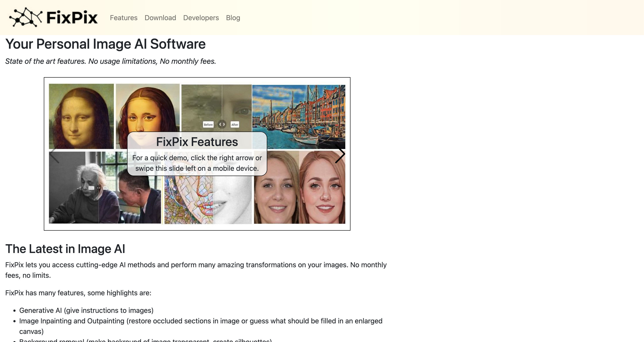The height and width of the screenshot is (342, 644).
Task: Click 'FixPix lets you access cutting-edge' paragraph
Action: point(196,270)
